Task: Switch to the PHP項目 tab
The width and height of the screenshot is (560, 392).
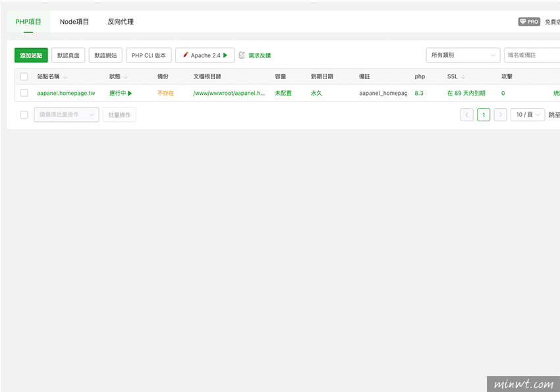Action: click(28, 22)
